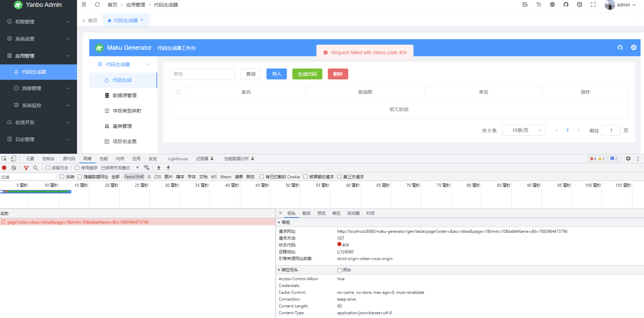The image size is (644, 318).
Task: Close the 代码生成器 tab
Action: click(142, 20)
